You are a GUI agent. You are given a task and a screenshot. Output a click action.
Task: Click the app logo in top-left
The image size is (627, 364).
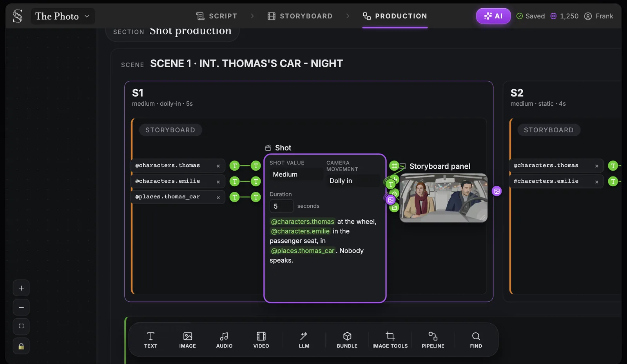click(18, 16)
